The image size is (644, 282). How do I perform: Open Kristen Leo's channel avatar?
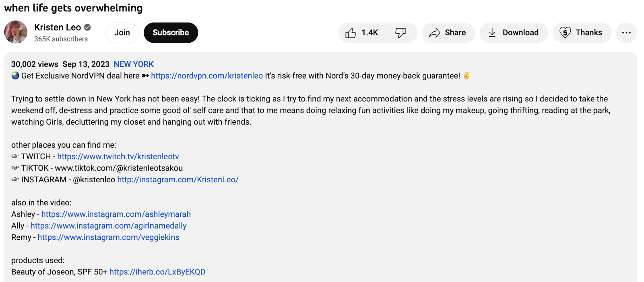(16, 32)
